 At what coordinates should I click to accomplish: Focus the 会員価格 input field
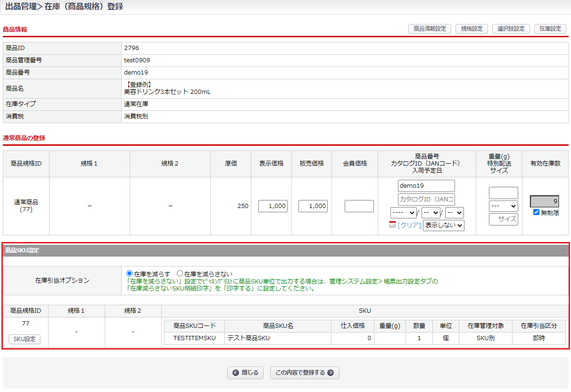point(359,206)
